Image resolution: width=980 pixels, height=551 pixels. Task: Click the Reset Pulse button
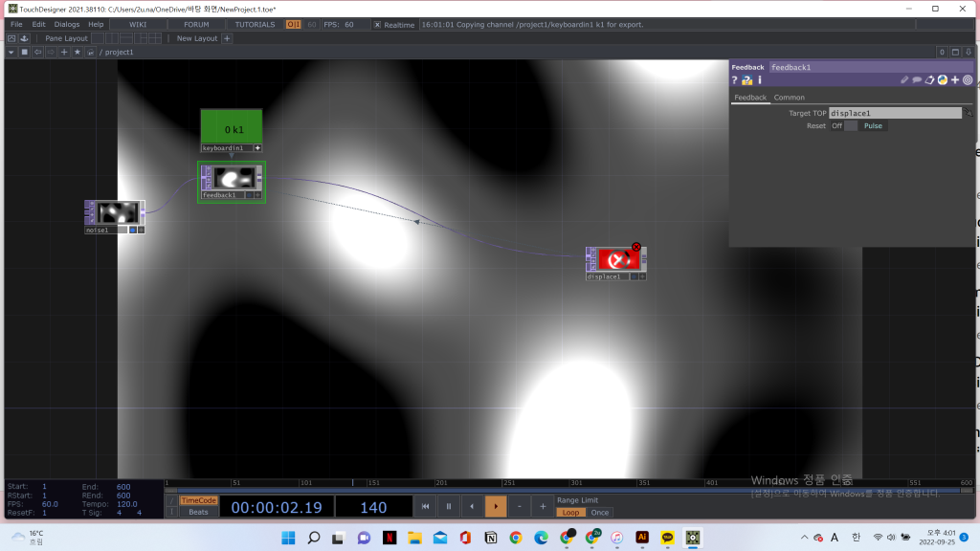click(x=873, y=125)
